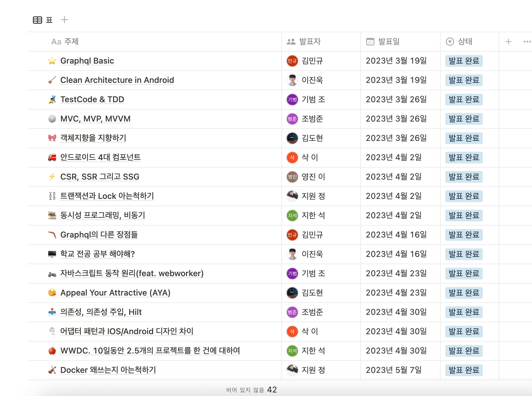
Task: Open the Graphql Basic page
Action: coord(87,61)
